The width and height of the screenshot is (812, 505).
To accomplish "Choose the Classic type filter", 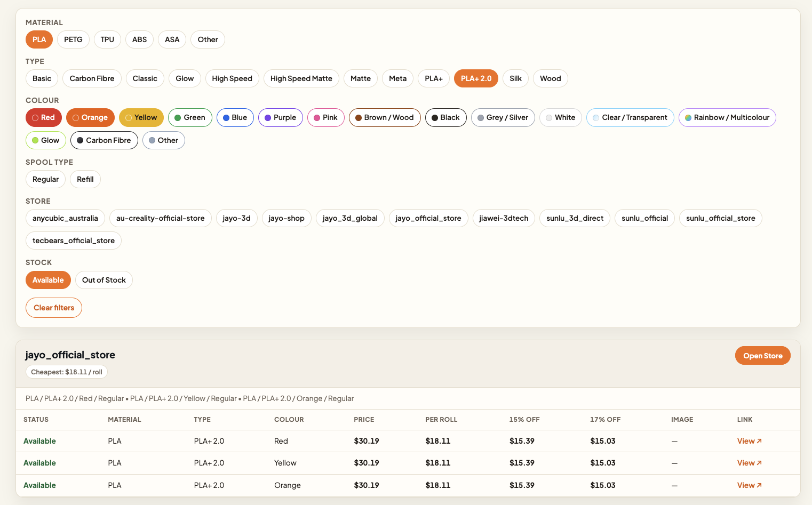I will tap(145, 78).
